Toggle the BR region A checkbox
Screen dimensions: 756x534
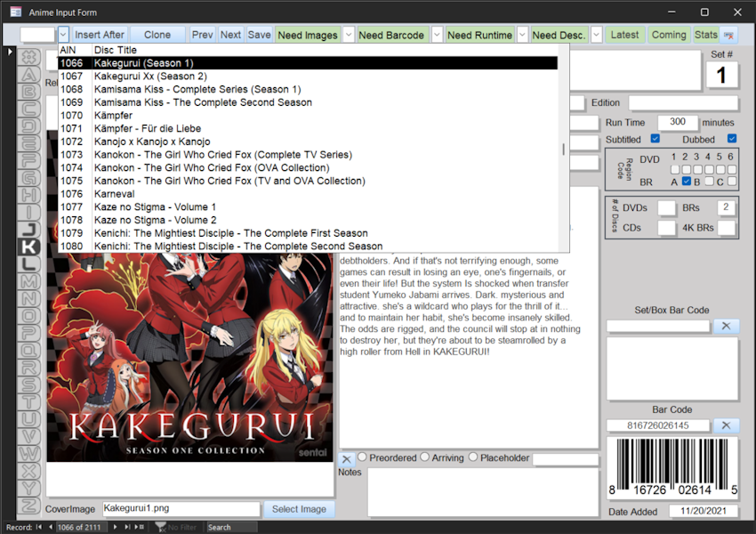point(687,182)
